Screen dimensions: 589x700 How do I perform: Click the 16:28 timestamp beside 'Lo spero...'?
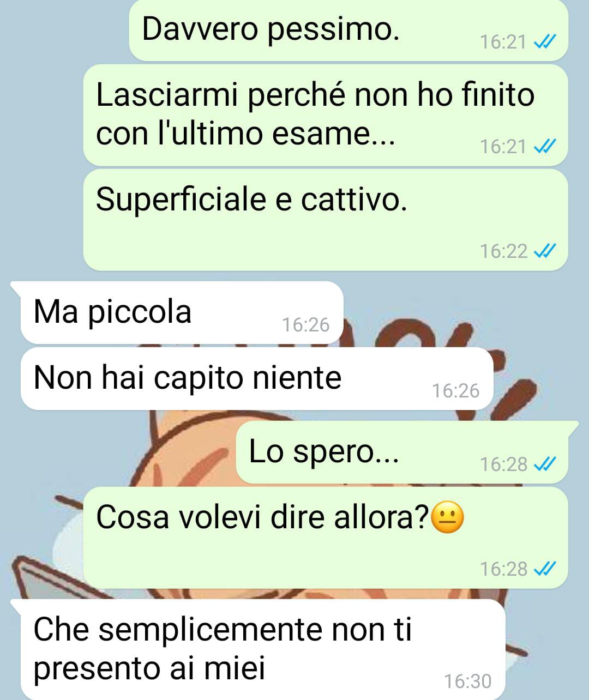point(503,464)
